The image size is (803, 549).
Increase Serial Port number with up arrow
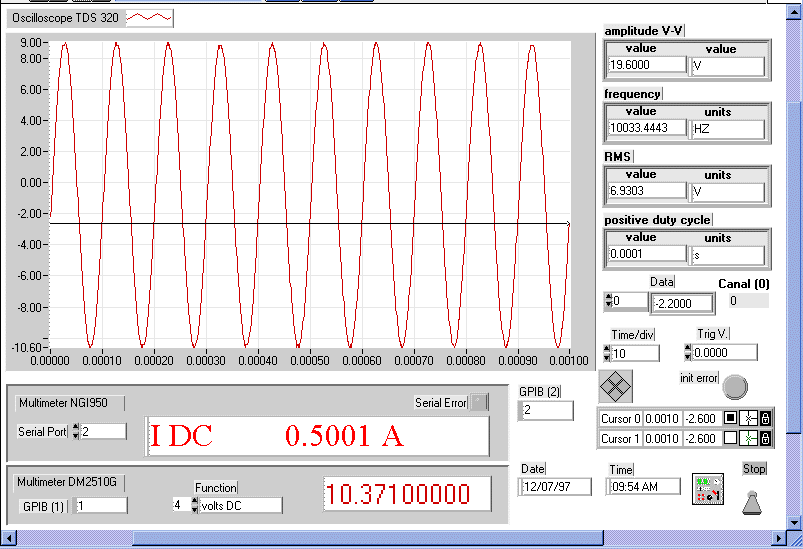click(x=76, y=427)
